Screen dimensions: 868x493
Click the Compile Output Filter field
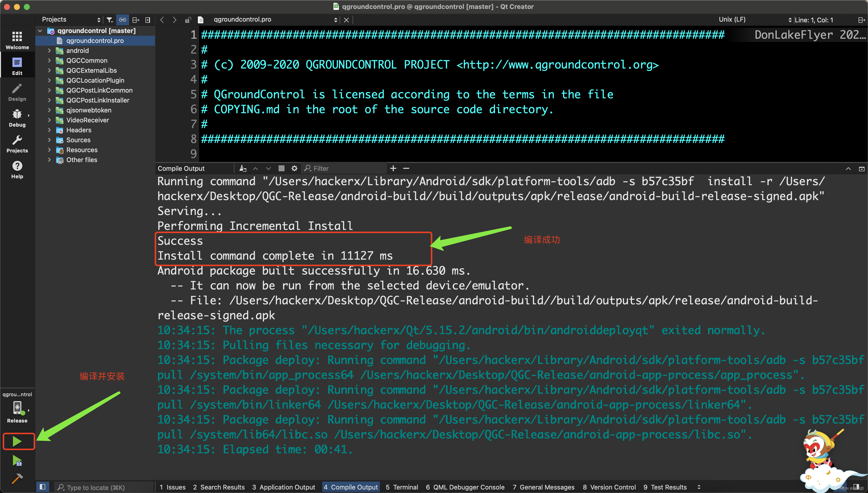coord(344,168)
